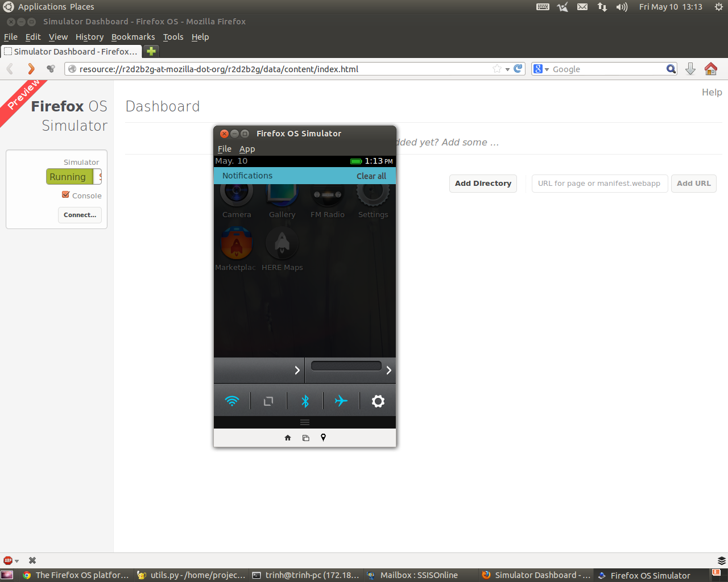The height and width of the screenshot is (582, 728).
Task: Tap the home icon below the simulator screen
Action: pyautogui.click(x=288, y=438)
